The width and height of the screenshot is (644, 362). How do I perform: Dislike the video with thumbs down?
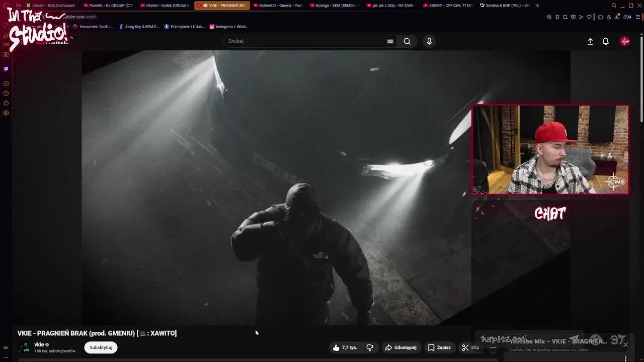pos(370,347)
